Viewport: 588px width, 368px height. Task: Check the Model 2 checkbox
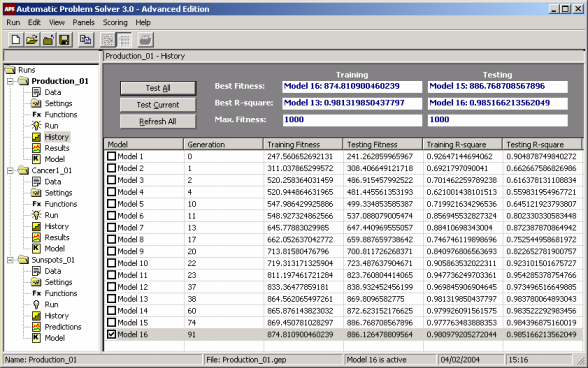pos(111,168)
